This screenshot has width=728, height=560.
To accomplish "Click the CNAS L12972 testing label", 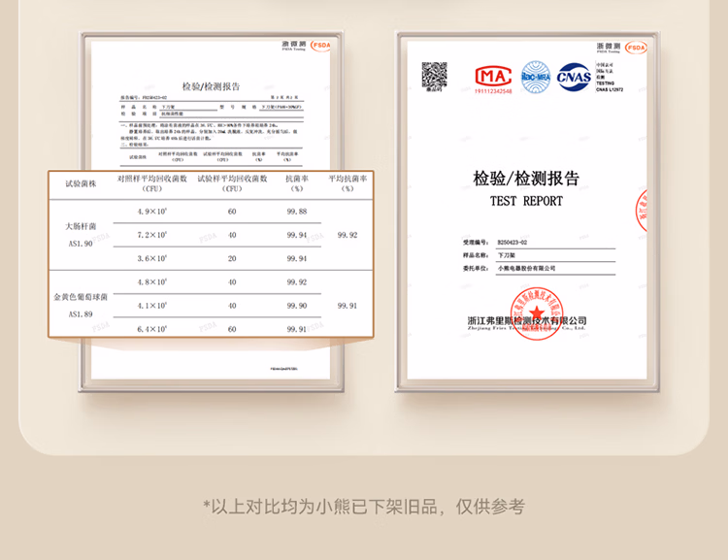I will point(610,89).
